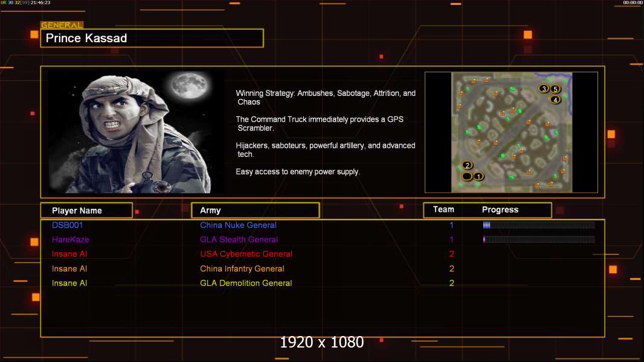Click the Player Name column header

86,211
